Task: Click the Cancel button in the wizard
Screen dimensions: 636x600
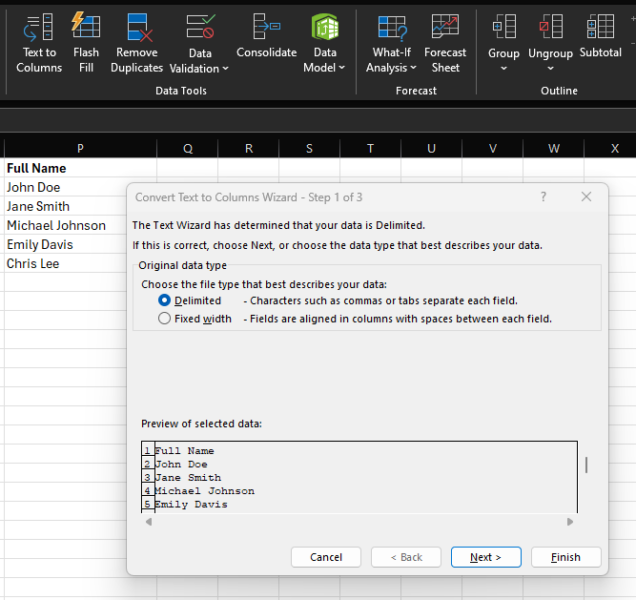Action: click(326, 557)
